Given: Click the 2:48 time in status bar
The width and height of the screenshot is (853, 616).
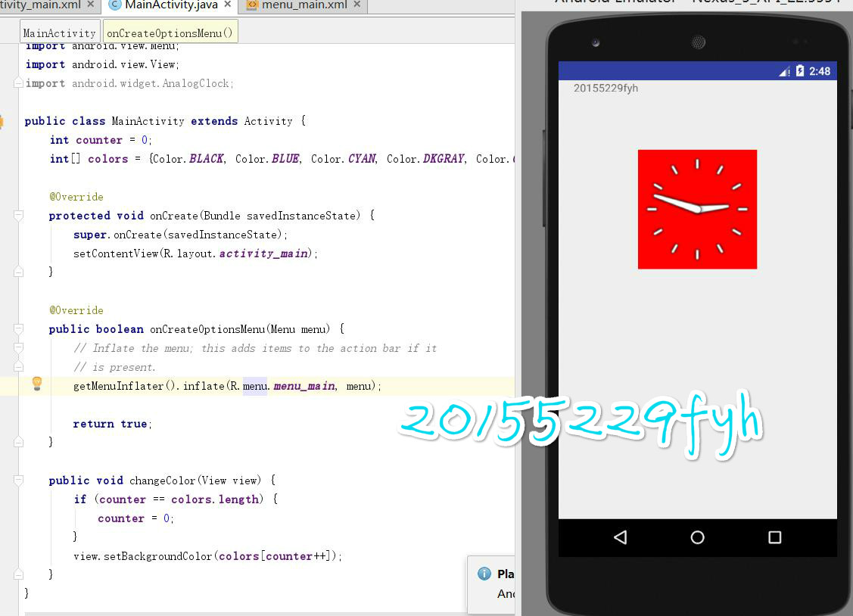Looking at the screenshot, I should tap(819, 71).
